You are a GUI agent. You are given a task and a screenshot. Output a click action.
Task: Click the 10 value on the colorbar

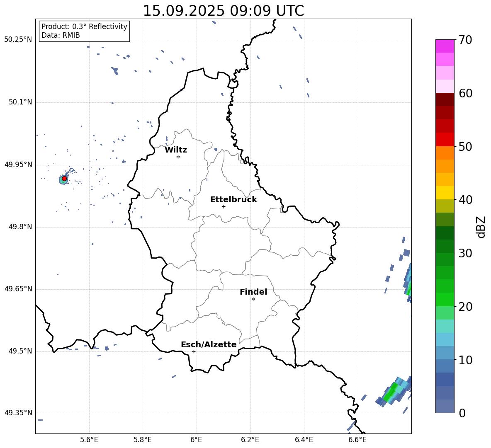465,360
